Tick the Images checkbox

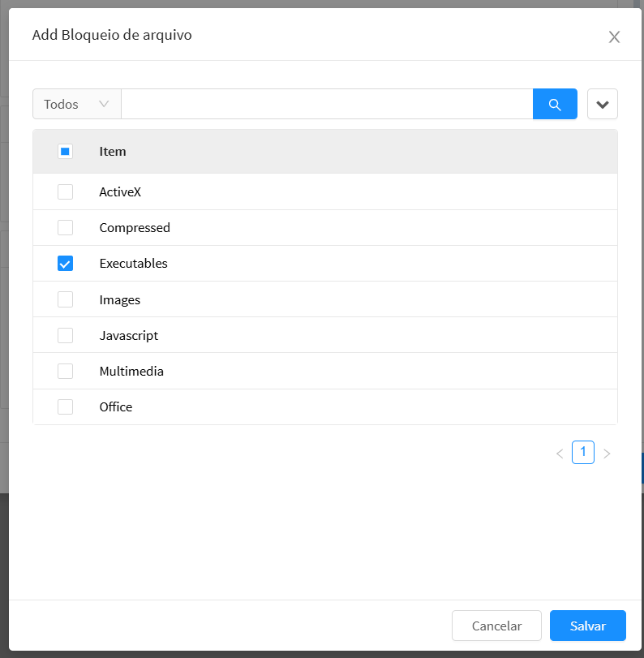pos(66,299)
